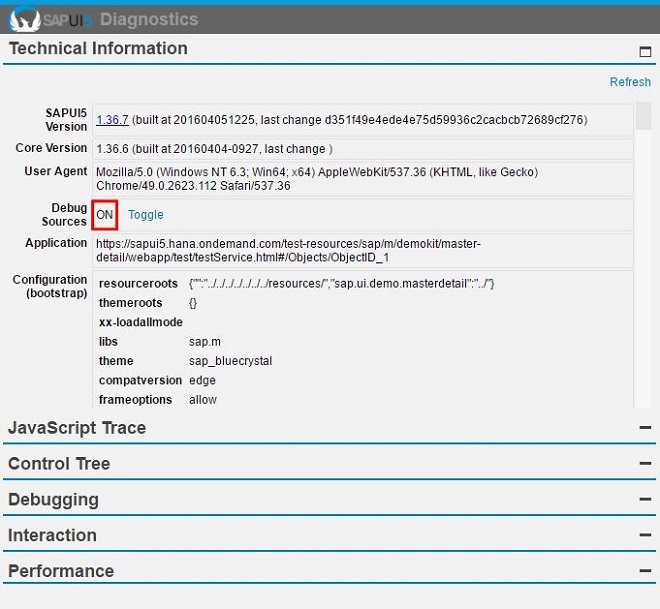Expand the Interaction section
Image resolution: width=660 pixels, height=609 pixels.
[x=645, y=535]
